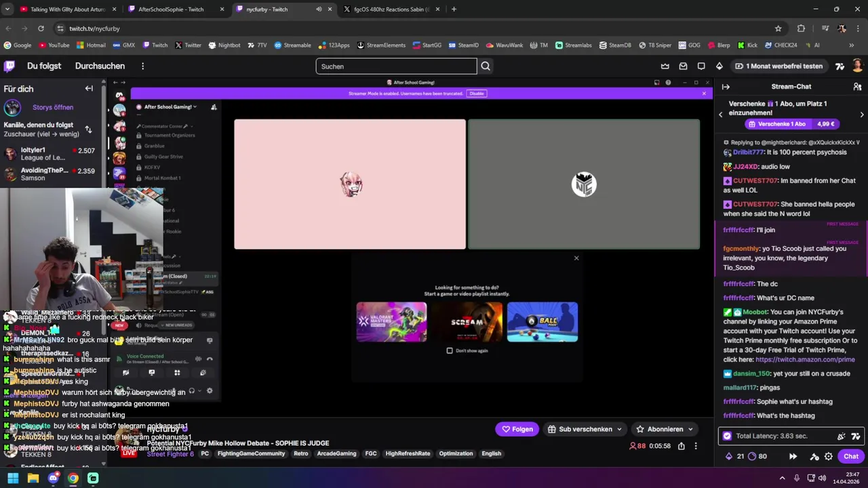Click 1 Monat werbefrei testen button
This screenshot has height=488, width=868.
pos(779,66)
